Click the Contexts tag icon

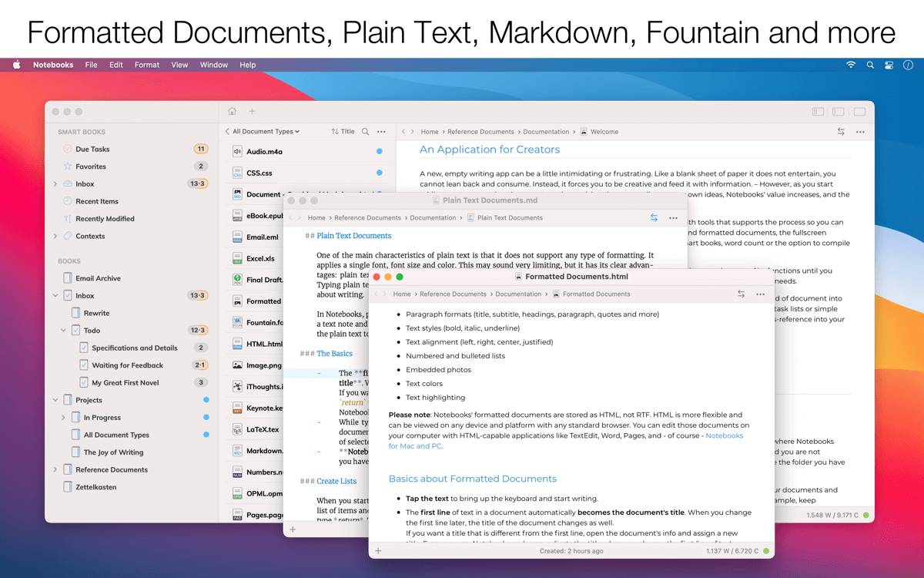pyautogui.click(x=68, y=236)
